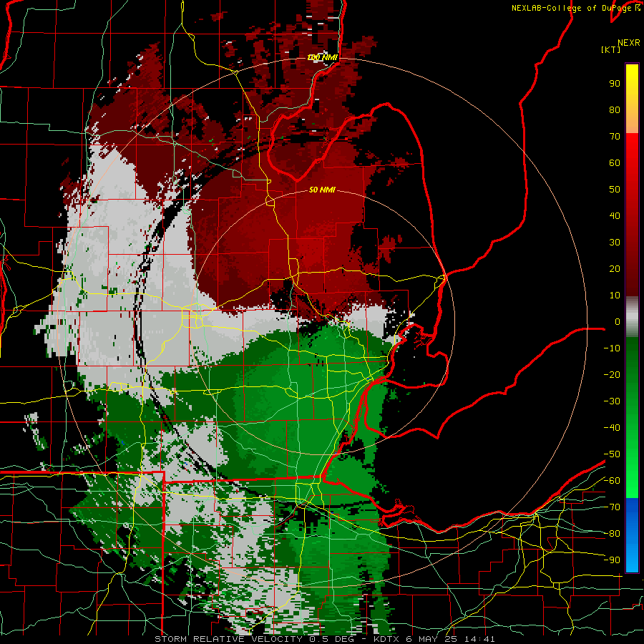Click the -40 value on the velocity scale
The height and width of the screenshot is (644, 644).
(x=612, y=428)
